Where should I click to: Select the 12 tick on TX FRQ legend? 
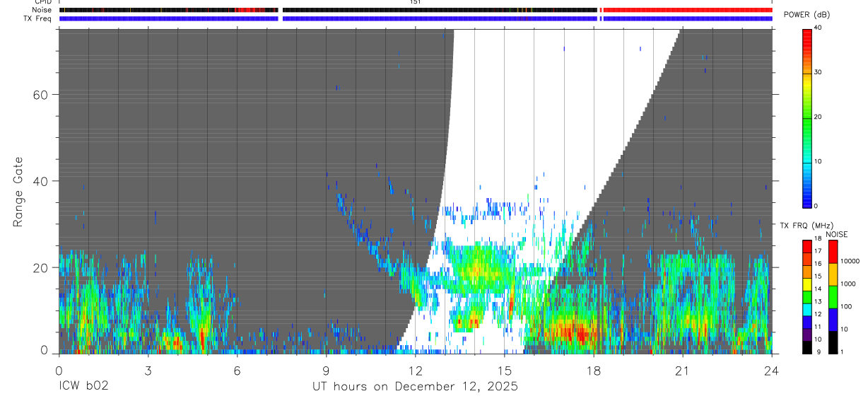point(817,313)
